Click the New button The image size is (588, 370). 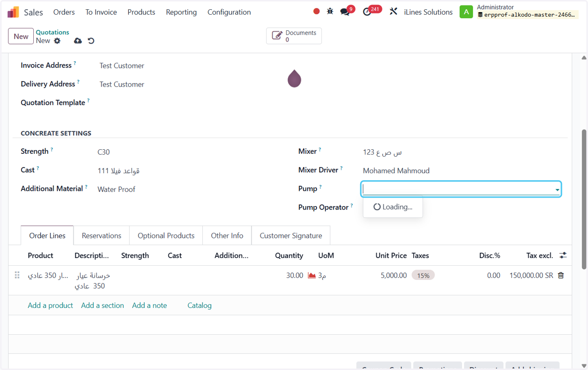click(21, 36)
